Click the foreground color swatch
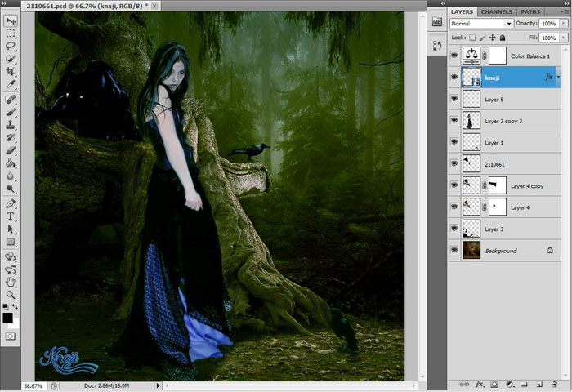572x392 pixels. (x=8, y=317)
